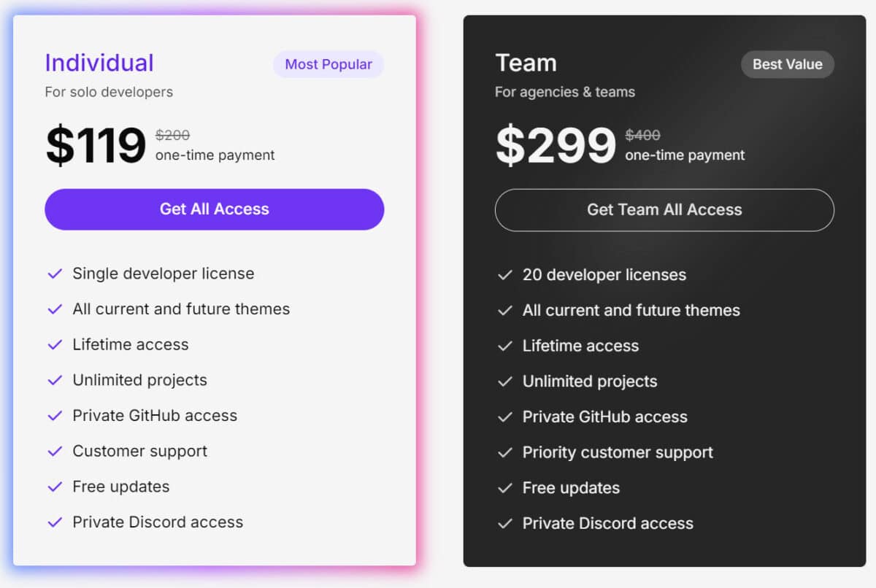This screenshot has height=588, width=876.
Task: Click Unlimited projects text in Individual plan
Action: [139, 380]
